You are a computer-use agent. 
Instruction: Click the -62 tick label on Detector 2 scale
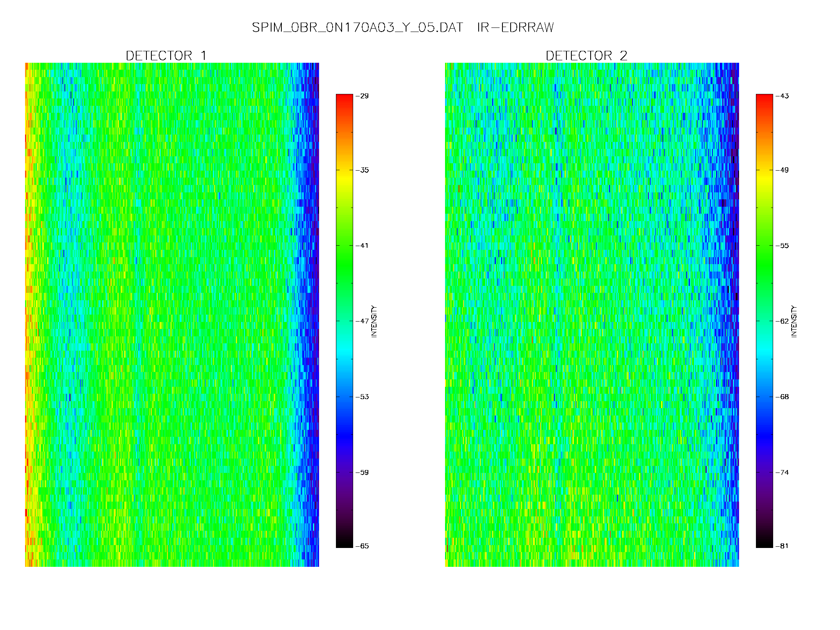tap(782, 321)
